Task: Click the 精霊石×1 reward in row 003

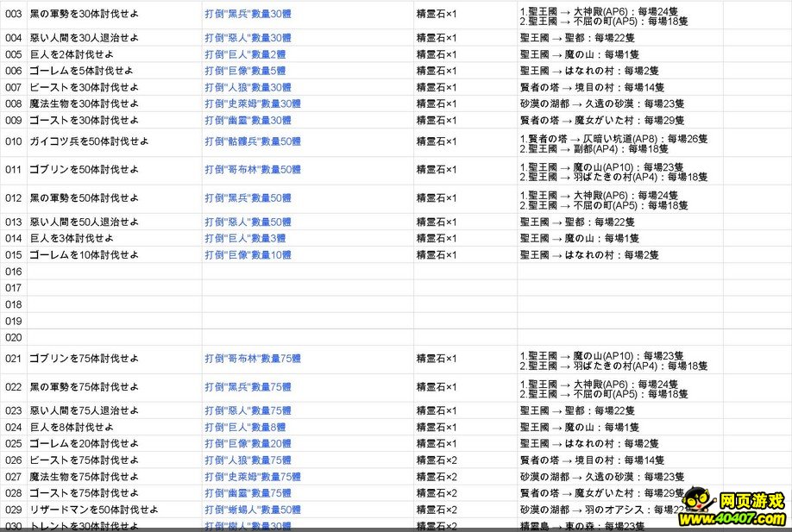Action: point(437,14)
